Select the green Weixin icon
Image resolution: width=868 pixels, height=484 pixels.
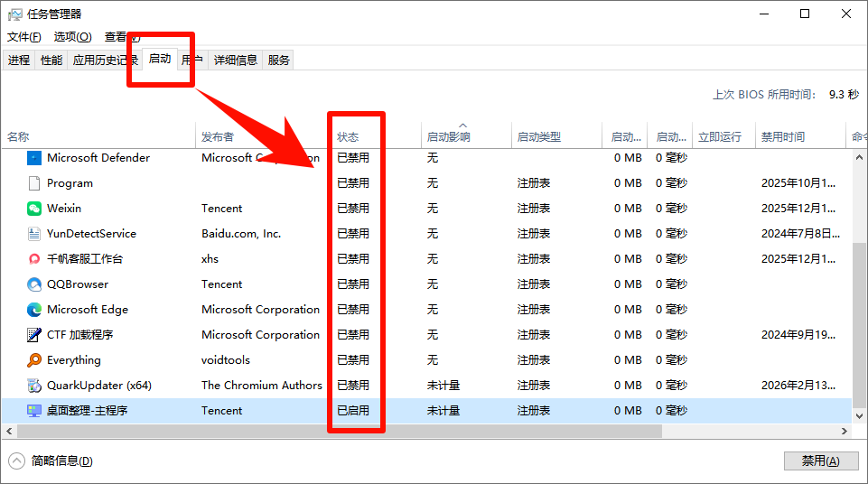click(x=34, y=209)
